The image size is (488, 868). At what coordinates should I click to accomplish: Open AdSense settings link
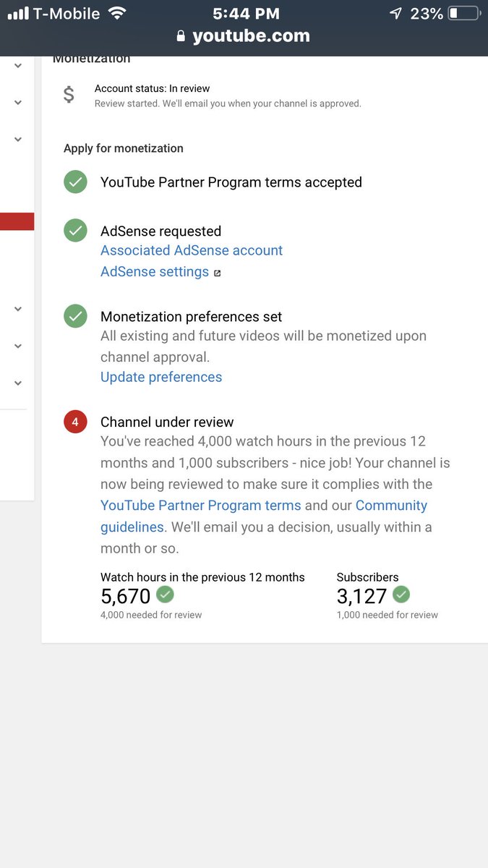click(155, 272)
